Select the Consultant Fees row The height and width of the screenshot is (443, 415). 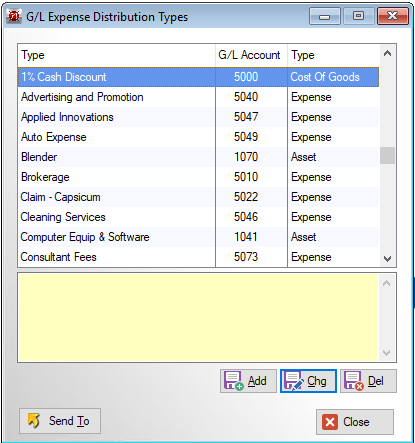click(x=198, y=257)
